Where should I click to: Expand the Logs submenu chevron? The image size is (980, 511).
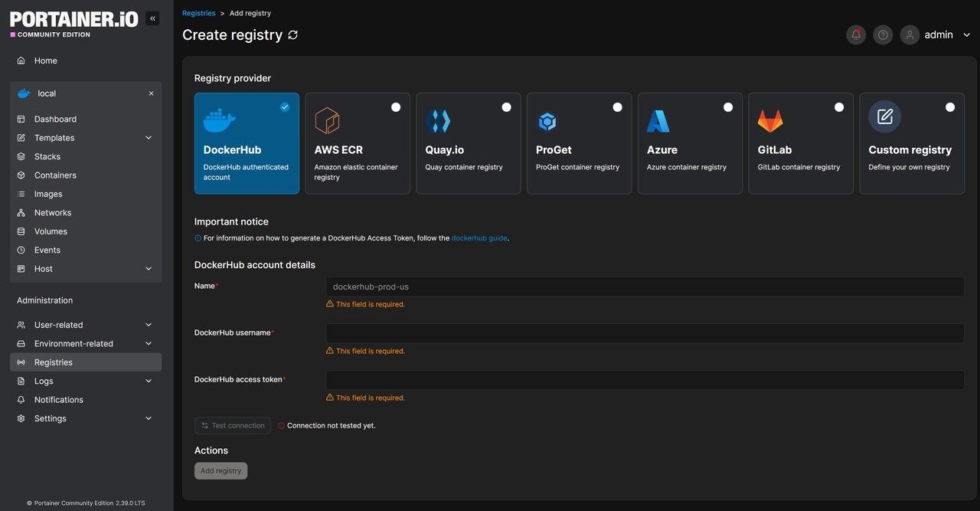[x=149, y=381]
